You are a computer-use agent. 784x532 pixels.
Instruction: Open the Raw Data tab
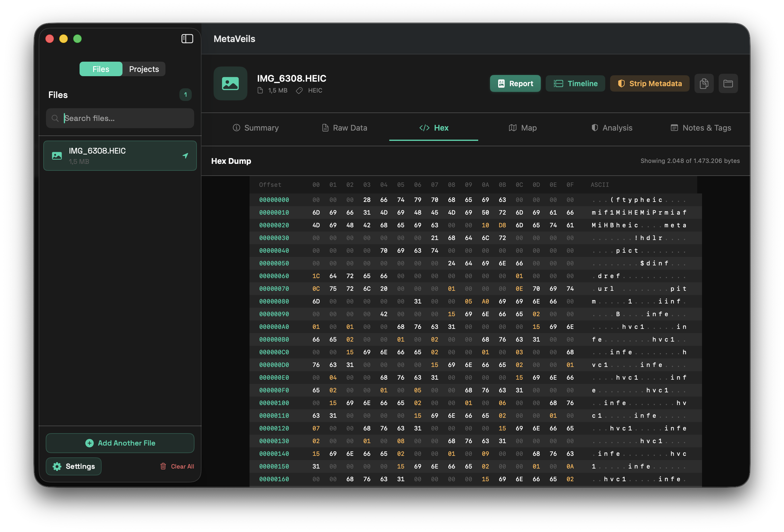click(x=345, y=128)
